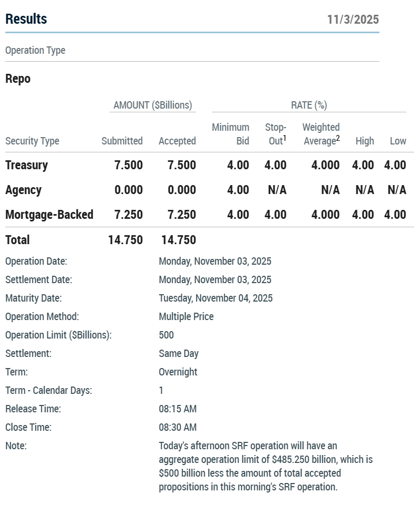Click the Maturity Date value Tuesday, November 04
Viewport: 420px width, 512px height.
[x=216, y=298]
